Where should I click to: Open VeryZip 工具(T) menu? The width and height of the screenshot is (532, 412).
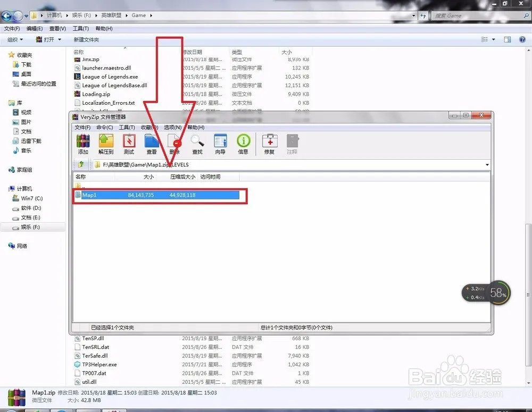coord(127,127)
